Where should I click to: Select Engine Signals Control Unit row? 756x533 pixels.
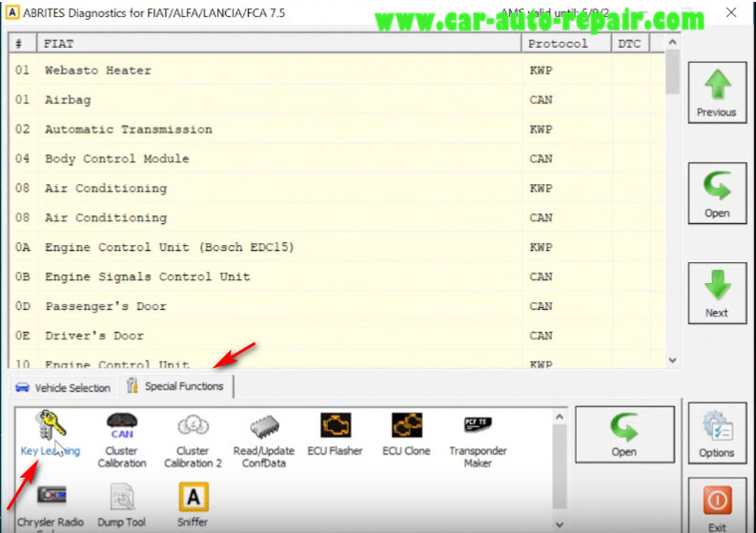(337, 277)
